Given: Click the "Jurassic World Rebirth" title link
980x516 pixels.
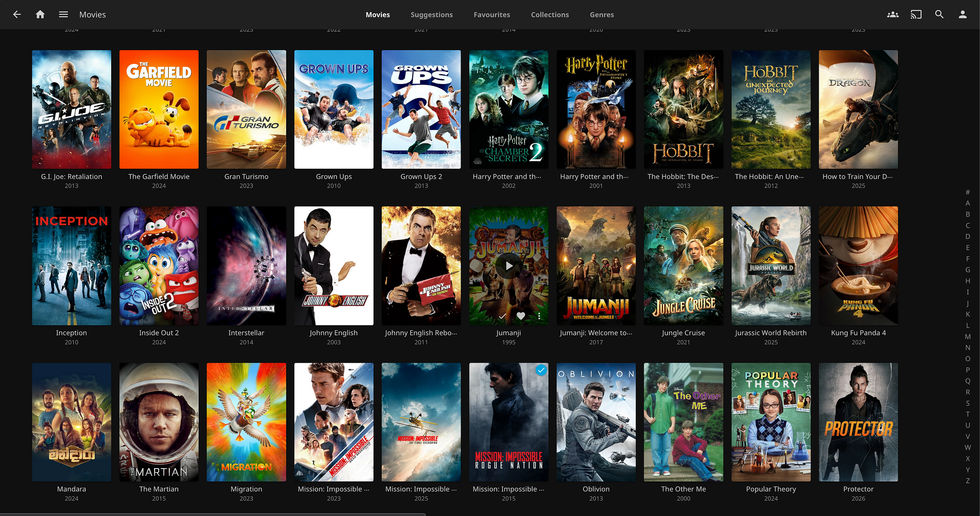Looking at the screenshot, I should coord(771,333).
